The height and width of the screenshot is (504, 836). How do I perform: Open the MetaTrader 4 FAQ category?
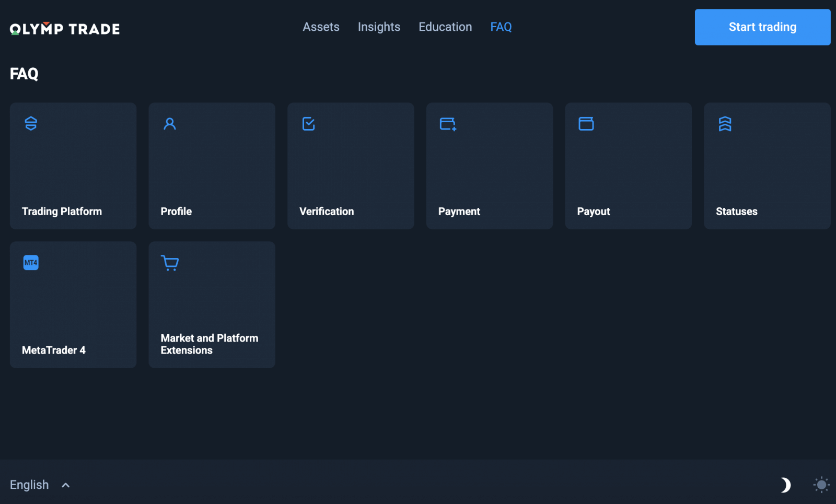[x=73, y=304]
